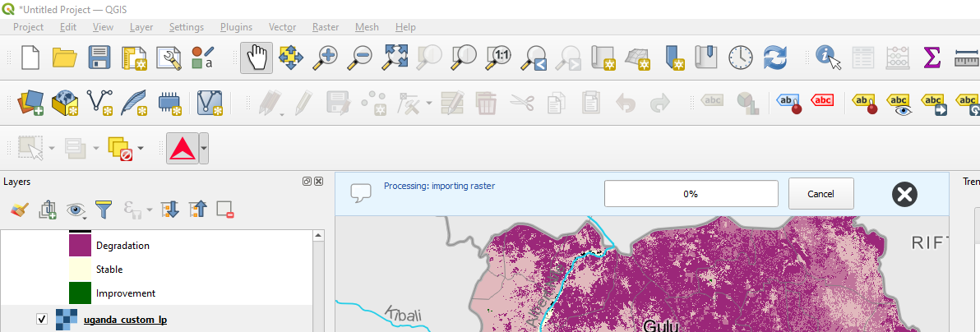Screen dimensions: 980x332
Task: Open the Data Source Manager
Action: click(x=30, y=103)
